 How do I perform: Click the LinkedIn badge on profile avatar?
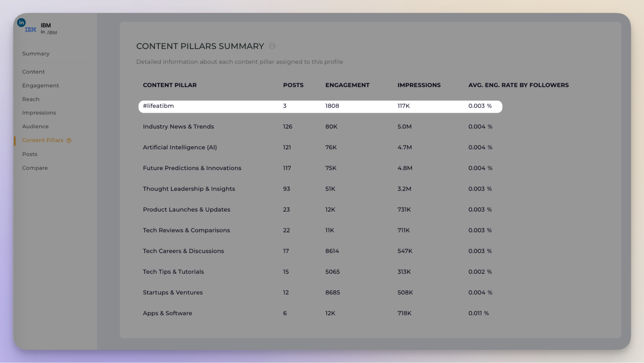[x=21, y=23]
